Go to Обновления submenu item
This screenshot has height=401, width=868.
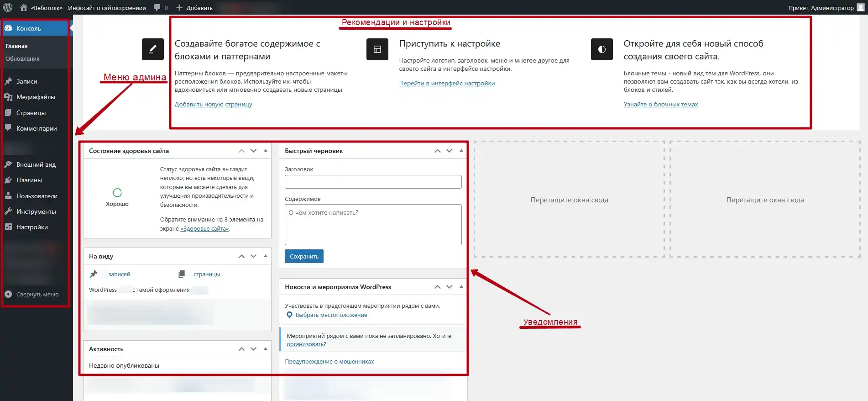[22, 59]
